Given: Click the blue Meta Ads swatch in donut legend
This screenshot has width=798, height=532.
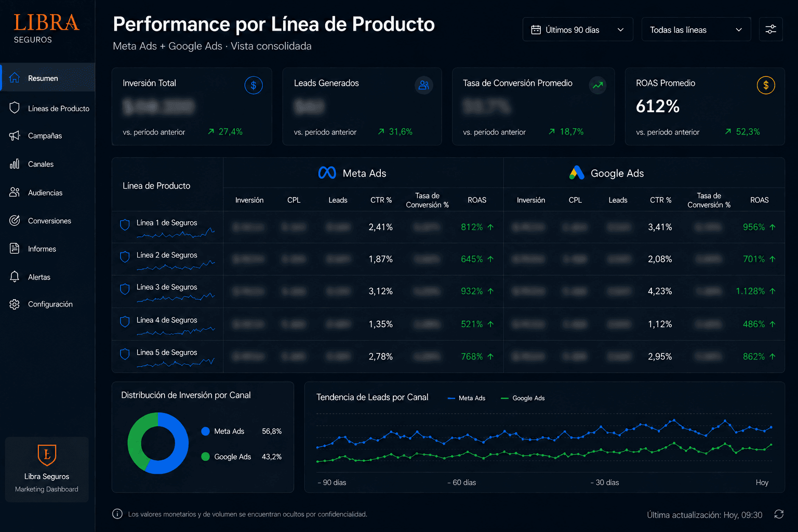Looking at the screenshot, I should pos(205,431).
